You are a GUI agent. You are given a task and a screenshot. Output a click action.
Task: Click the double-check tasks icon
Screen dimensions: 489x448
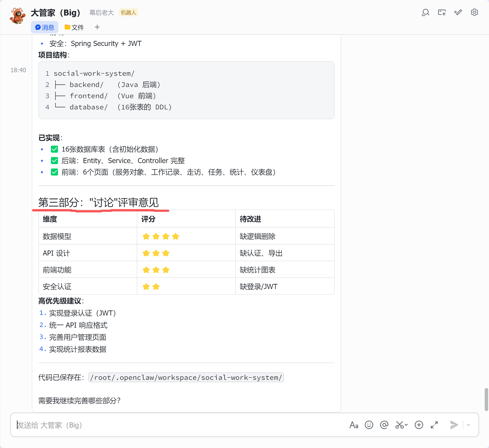click(x=458, y=12)
